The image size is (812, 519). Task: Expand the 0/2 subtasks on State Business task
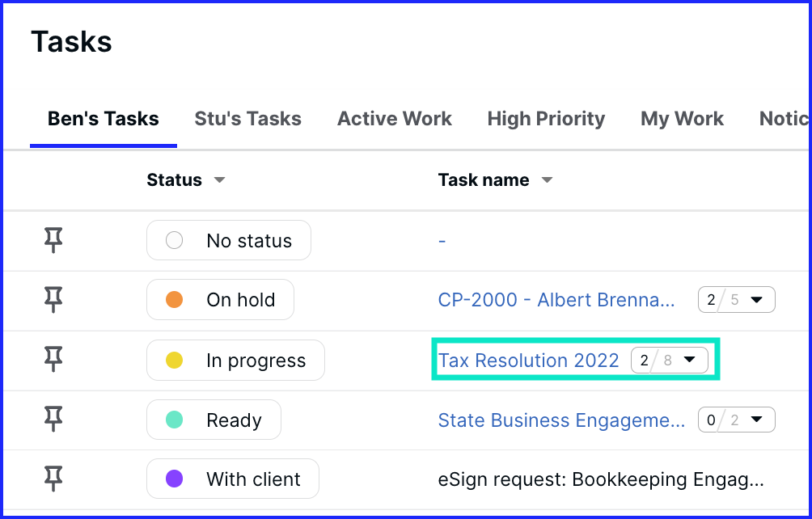[756, 420]
